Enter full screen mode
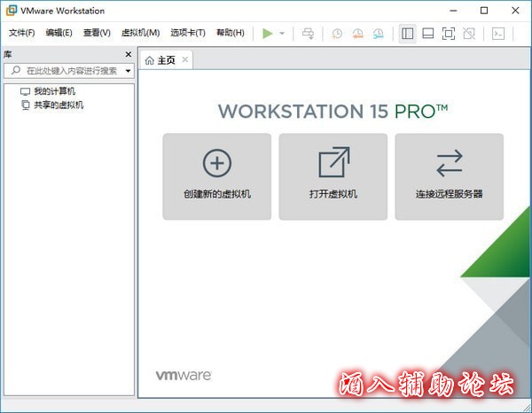Viewport: 532px width, 413px height. (448, 34)
